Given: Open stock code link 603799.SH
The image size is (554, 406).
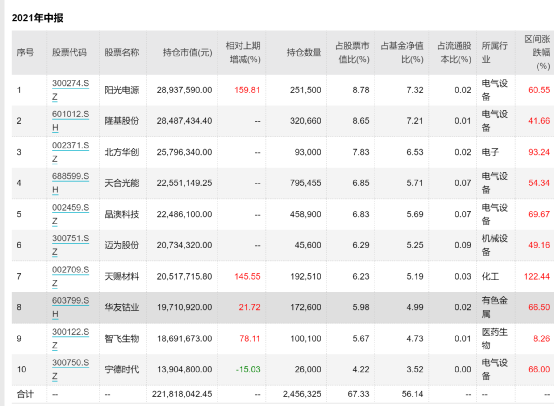Looking at the screenshot, I should click(71, 307).
